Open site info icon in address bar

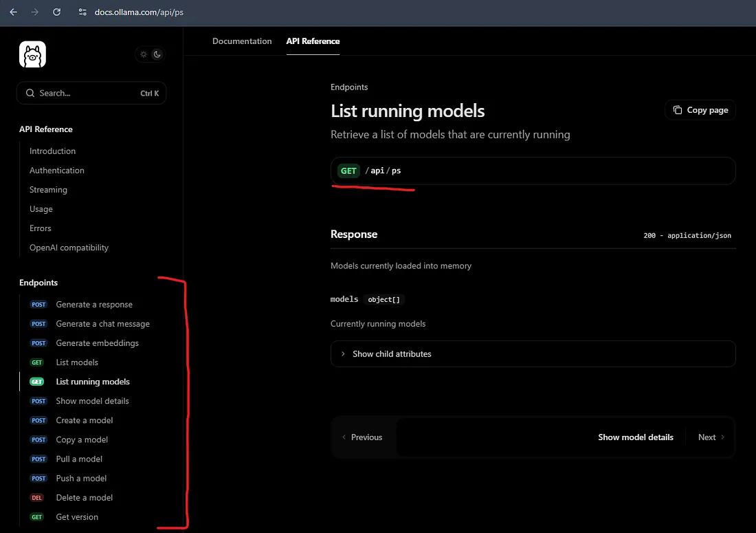[x=82, y=12]
